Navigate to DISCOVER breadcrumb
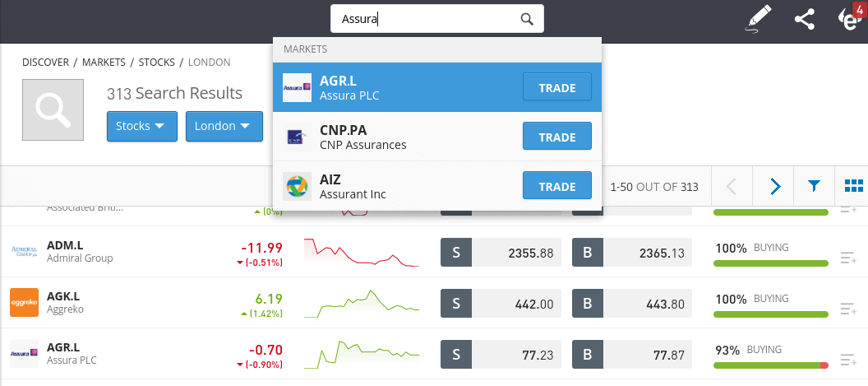This screenshot has width=868, height=386. (x=45, y=62)
